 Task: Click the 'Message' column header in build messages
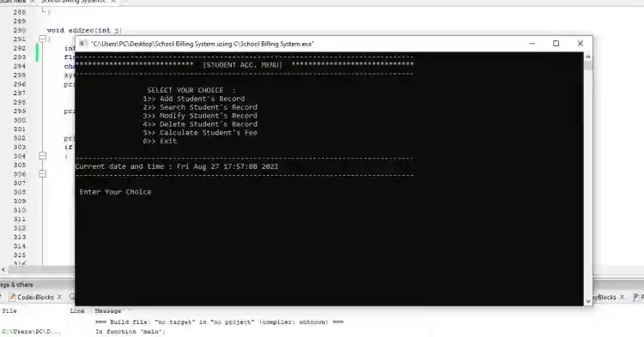pyautogui.click(x=108, y=310)
